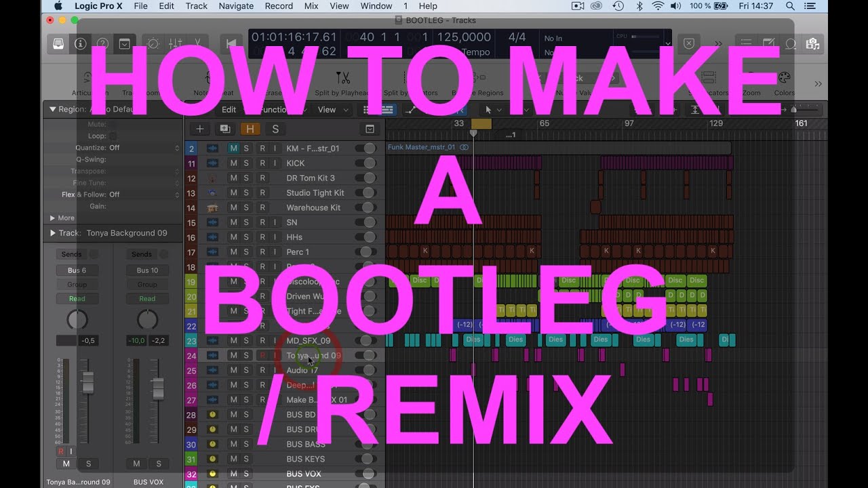The width and height of the screenshot is (868, 488).
Task: Click the Bus 10 send slot
Action: click(x=147, y=270)
